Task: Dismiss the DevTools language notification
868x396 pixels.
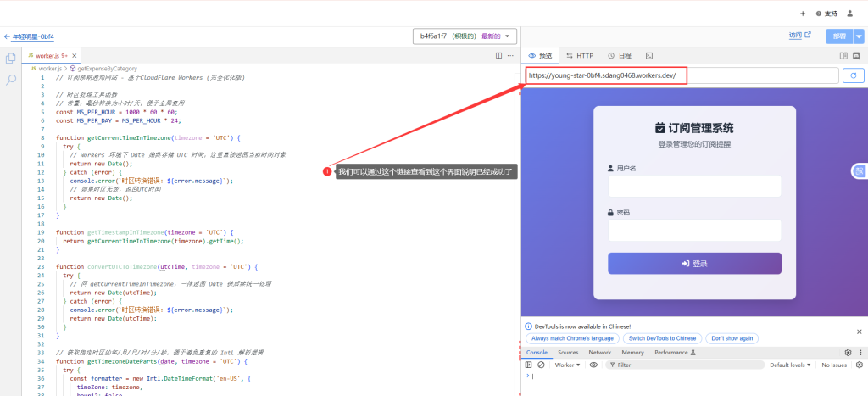Action: (859, 332)
